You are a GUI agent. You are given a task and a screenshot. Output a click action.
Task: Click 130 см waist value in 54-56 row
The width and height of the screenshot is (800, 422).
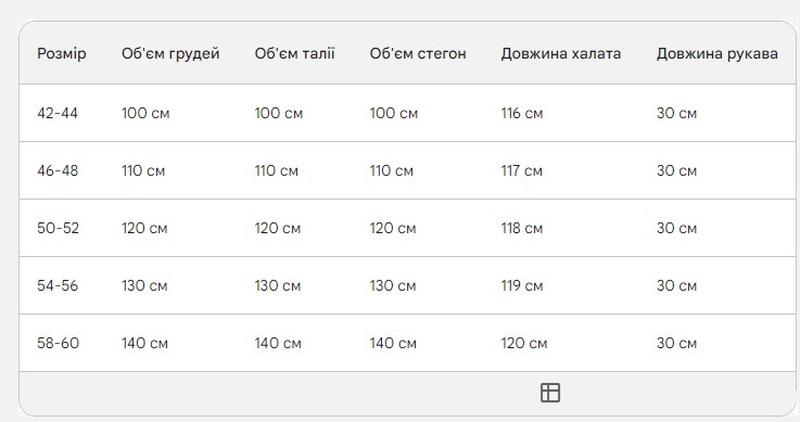click(278, 286)
